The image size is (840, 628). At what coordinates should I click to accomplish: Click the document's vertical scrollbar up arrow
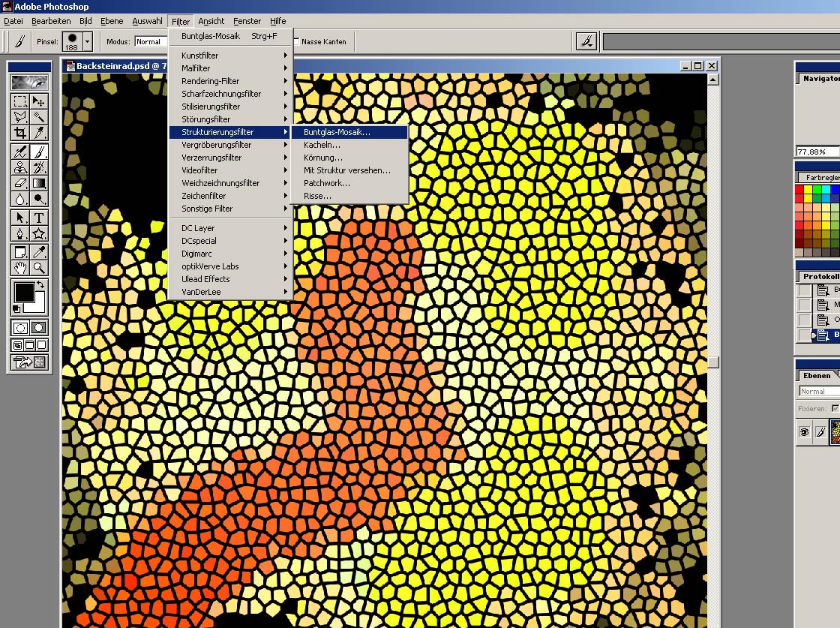click(713, 80)
